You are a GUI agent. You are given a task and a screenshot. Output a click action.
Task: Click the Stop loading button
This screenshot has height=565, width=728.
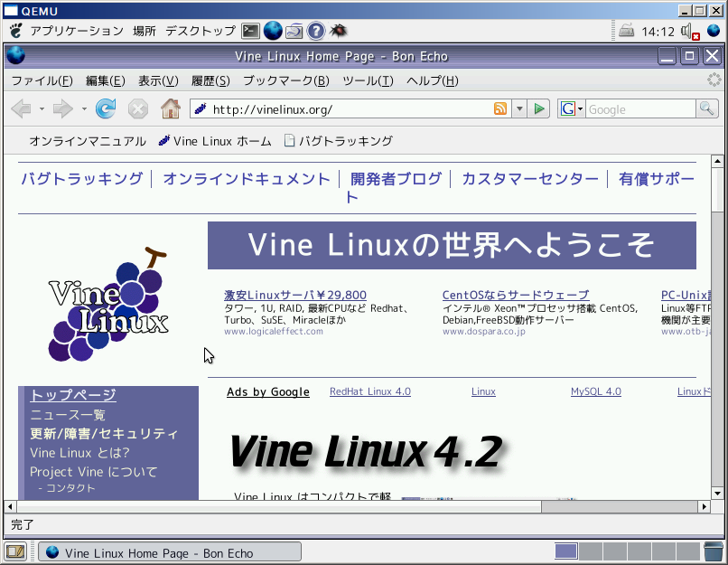pos(138,109)
